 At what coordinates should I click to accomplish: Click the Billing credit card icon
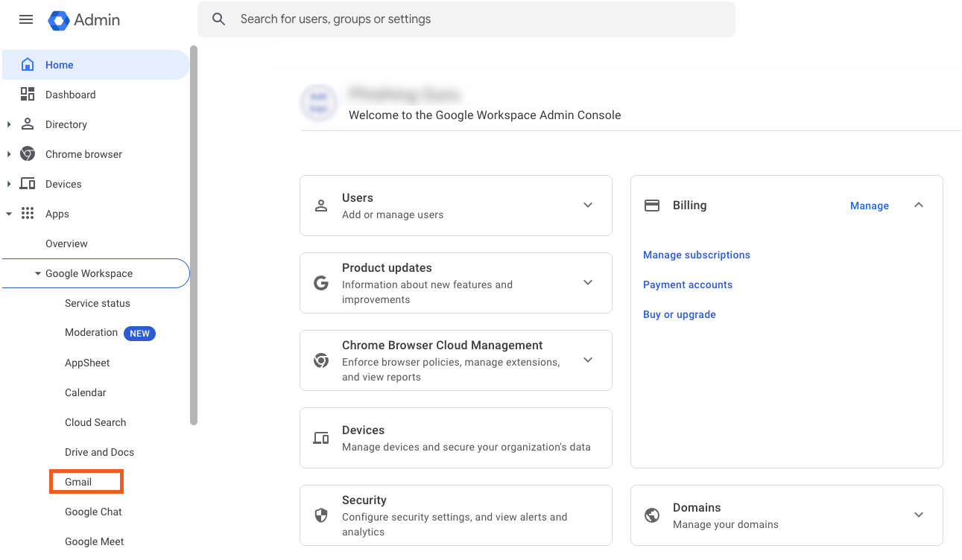click(x=652, y=206)
